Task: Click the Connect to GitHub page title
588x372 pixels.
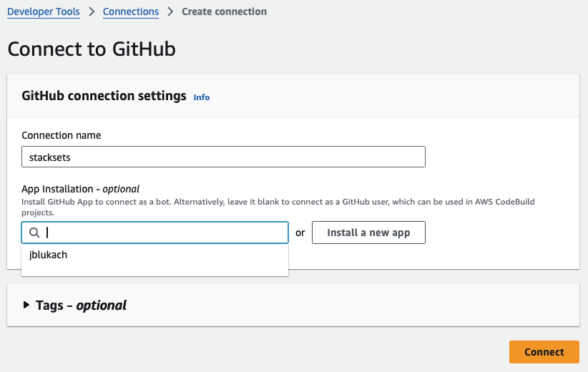Action: 92,49
